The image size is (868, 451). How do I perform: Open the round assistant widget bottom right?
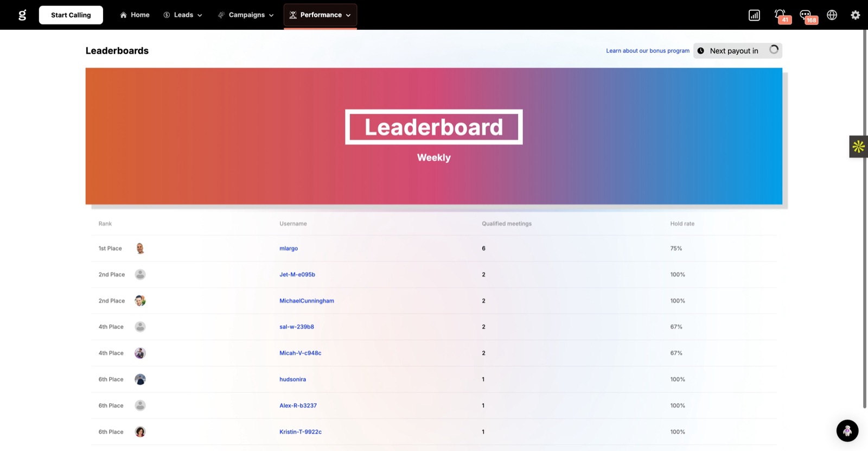tap(847, 431)
